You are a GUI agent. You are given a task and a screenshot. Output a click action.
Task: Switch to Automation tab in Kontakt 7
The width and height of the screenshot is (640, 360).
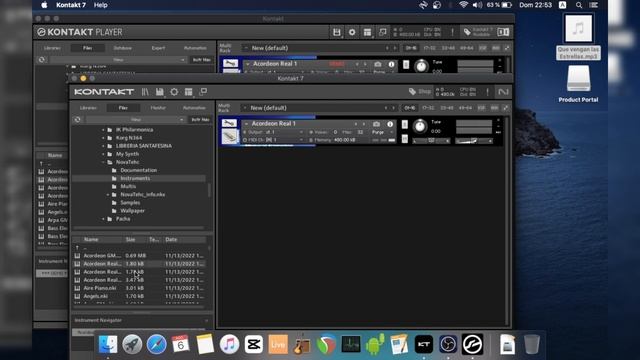click(x=194, y=108)
